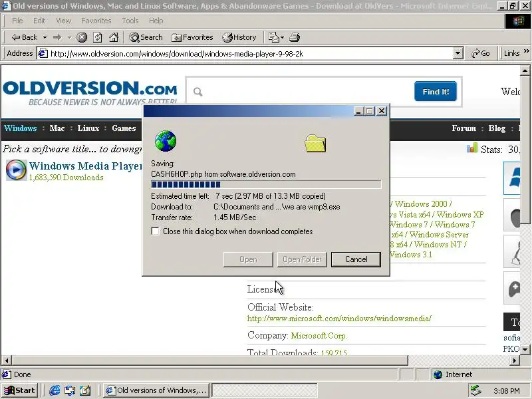Image resolution: width=532 pixels, height=399 pixels.
Task: Show the History toolbar panel
Action: [x=239, y=37]
